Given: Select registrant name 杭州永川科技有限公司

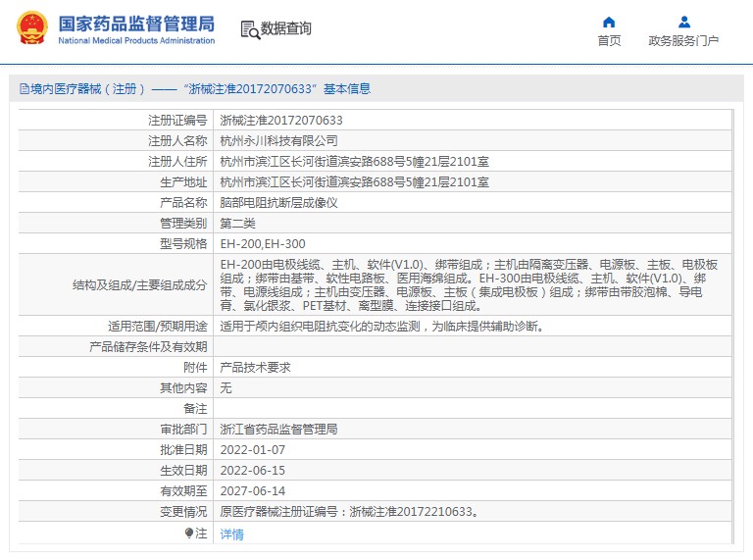Looking at the screenshot, I should point(279,140).
